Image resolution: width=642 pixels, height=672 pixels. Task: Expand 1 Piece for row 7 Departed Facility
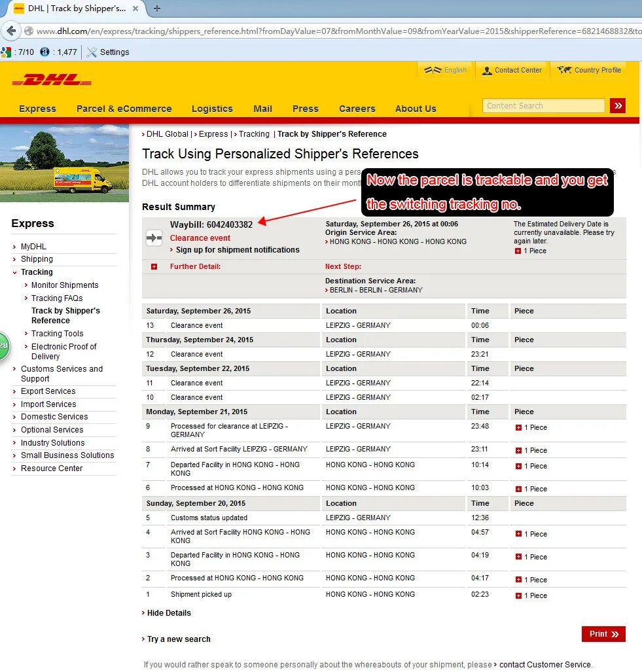coord(518,466)
